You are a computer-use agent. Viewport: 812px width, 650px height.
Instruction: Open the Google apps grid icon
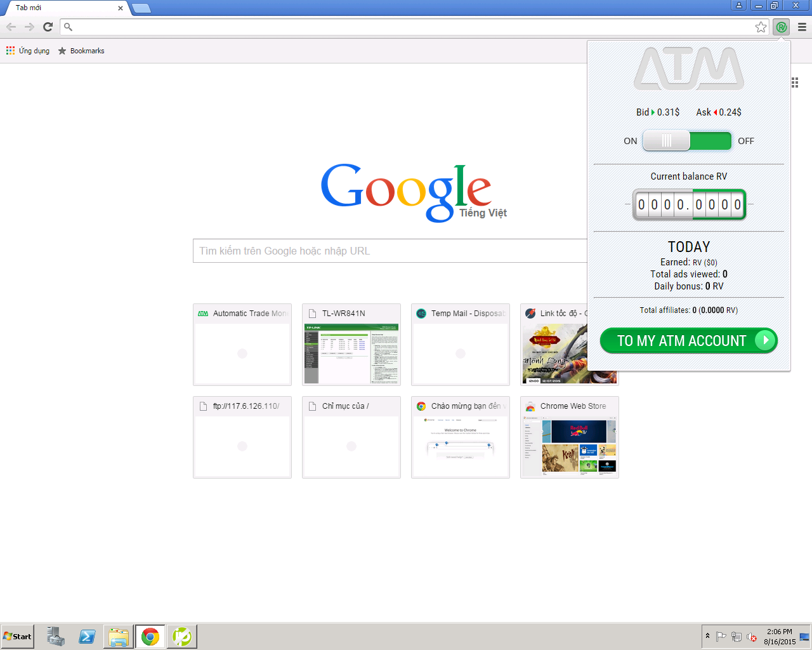click(x=795, y=83)
